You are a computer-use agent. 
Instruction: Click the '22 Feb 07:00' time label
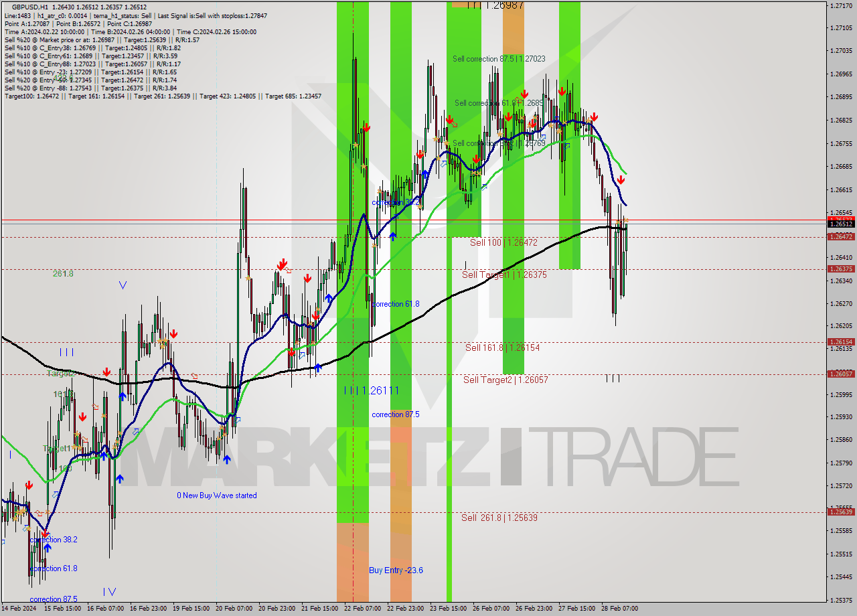[x=362, y=609]
